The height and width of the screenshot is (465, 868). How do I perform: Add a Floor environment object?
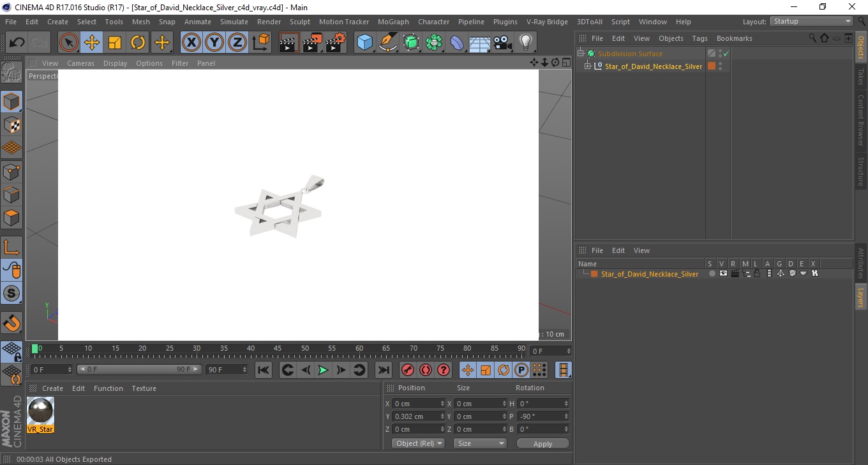[x=479, y=43]
